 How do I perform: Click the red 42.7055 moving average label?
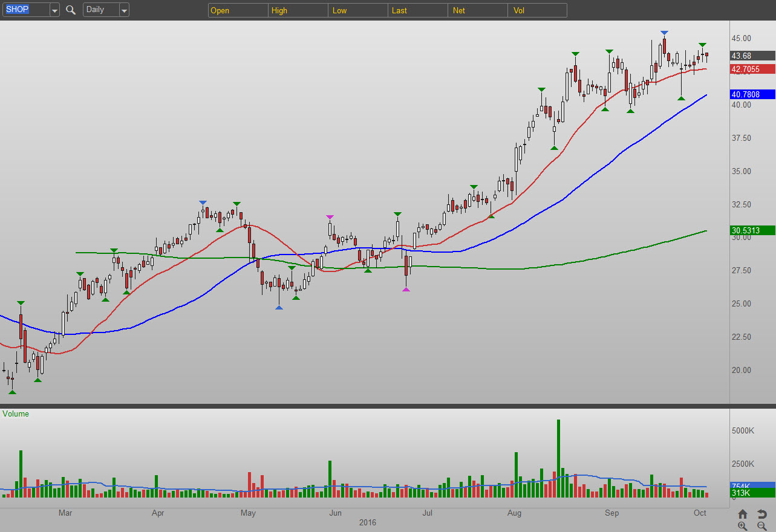tap(752, 69)
